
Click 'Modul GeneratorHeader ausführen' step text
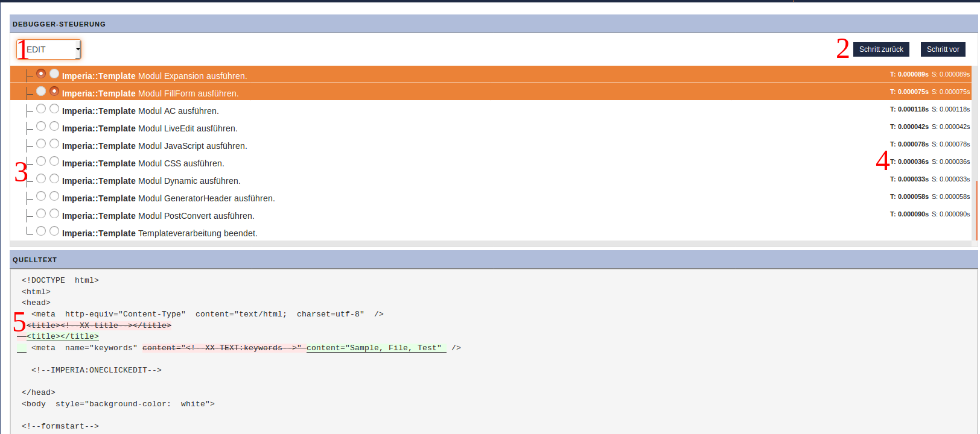tap(206, 198)
